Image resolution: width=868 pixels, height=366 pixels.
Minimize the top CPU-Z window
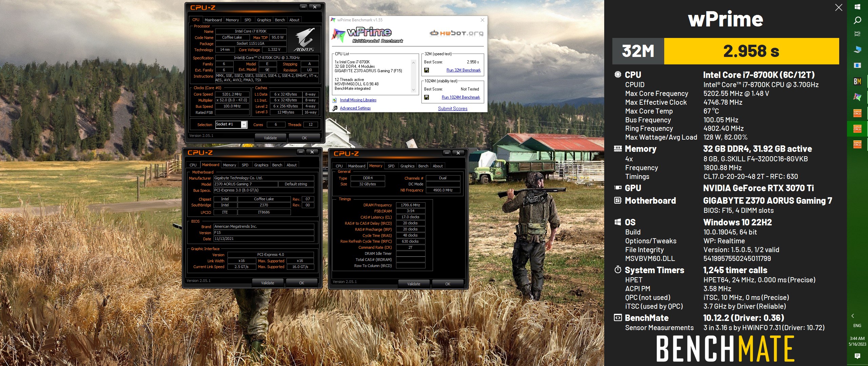(x=303, y=7)
